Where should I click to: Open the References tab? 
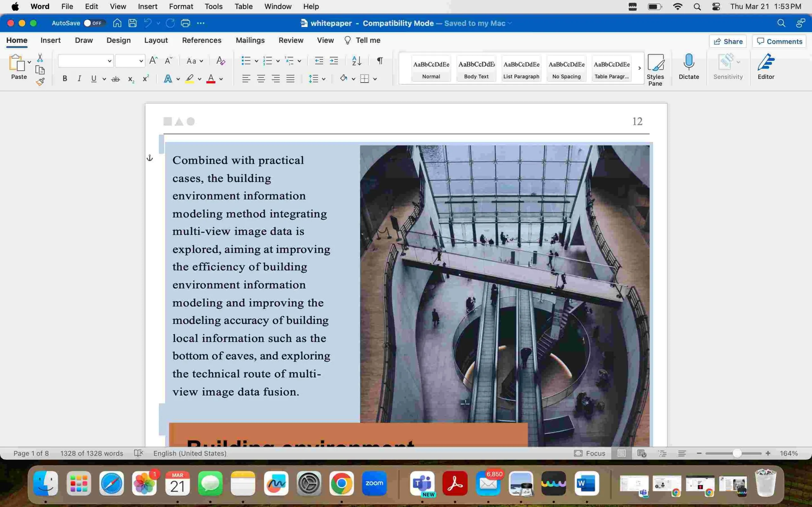(201, 40)
